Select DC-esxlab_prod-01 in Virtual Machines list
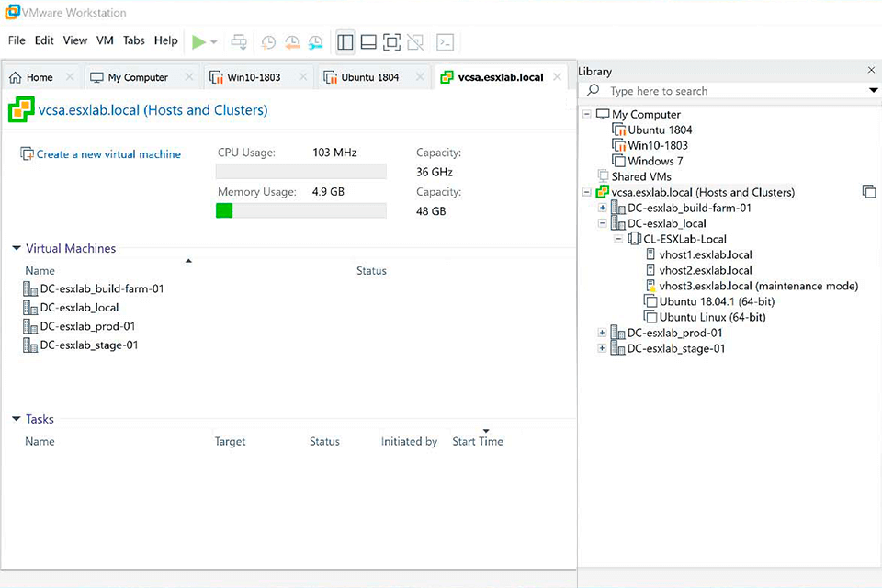 (79, 326)
